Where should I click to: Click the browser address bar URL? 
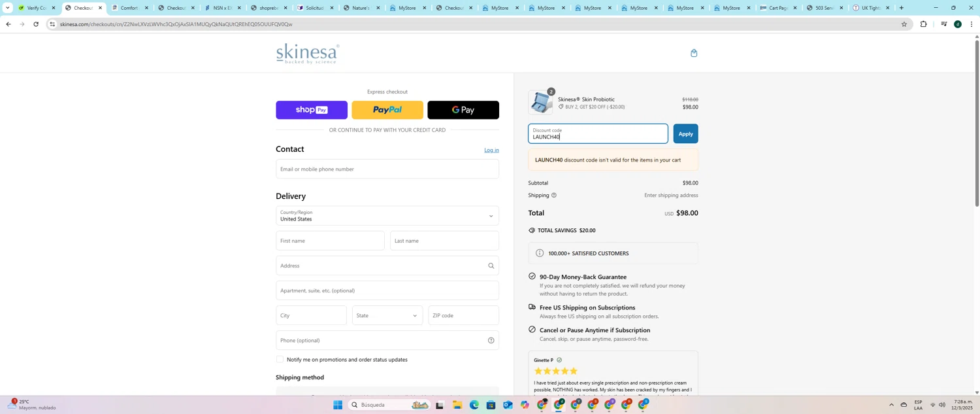[x=176, y=24]
